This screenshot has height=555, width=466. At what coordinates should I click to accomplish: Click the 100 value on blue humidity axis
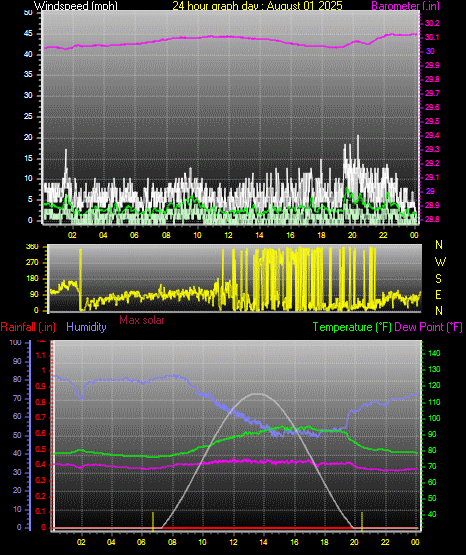point(16,343)
